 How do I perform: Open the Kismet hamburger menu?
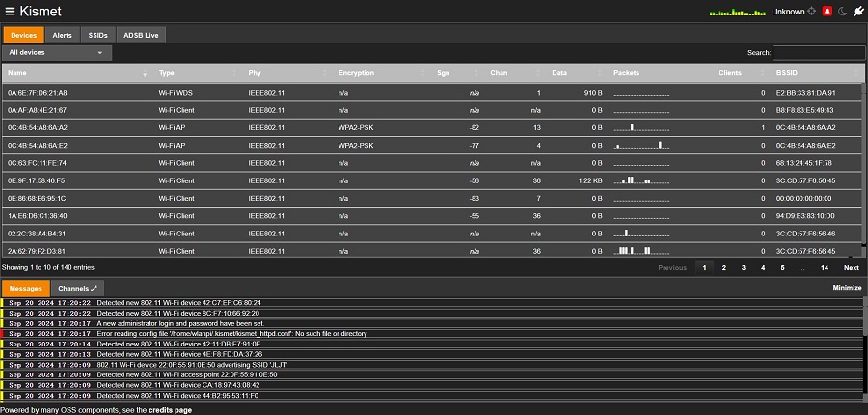click(x=10, y=11)
